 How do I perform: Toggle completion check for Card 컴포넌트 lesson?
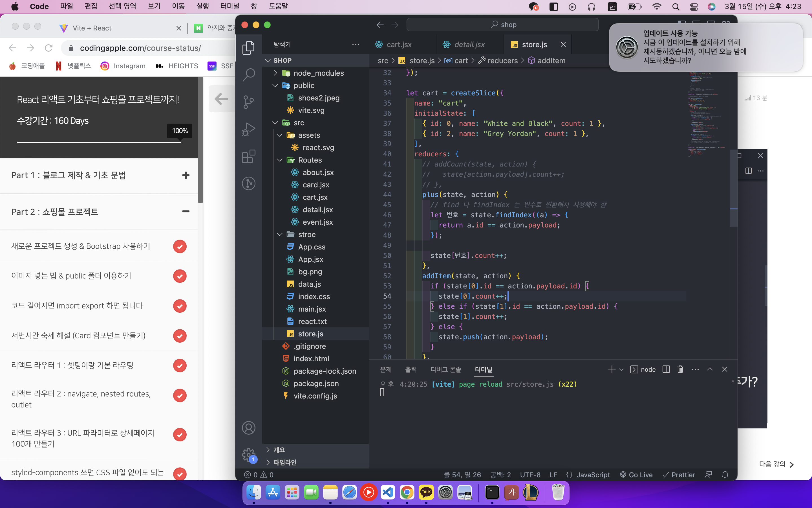(x=180, y=336)
